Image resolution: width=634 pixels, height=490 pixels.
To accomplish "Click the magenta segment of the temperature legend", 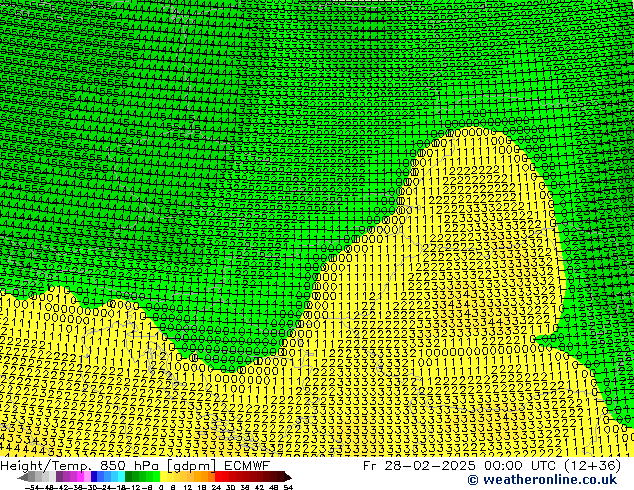I will click(81, 476).
